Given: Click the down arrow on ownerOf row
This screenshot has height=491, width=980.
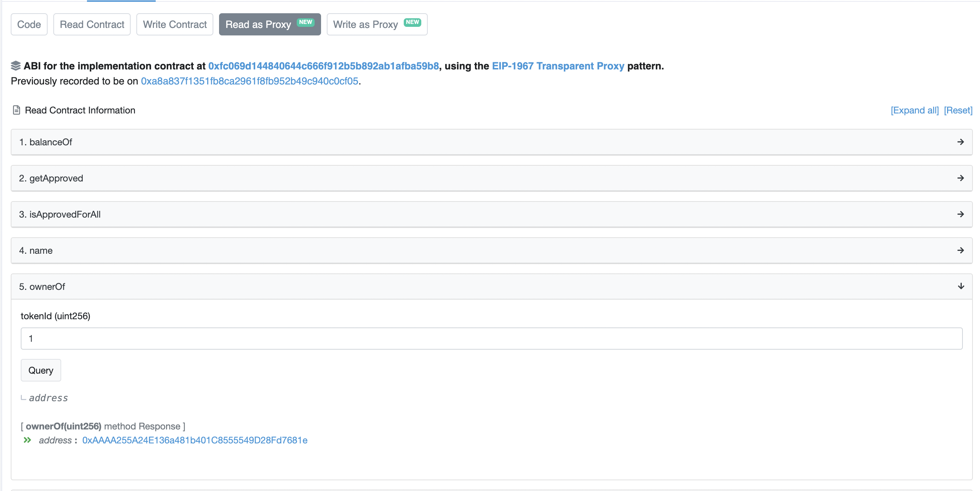Looking at the screenshot, I should tap(961, 286).
